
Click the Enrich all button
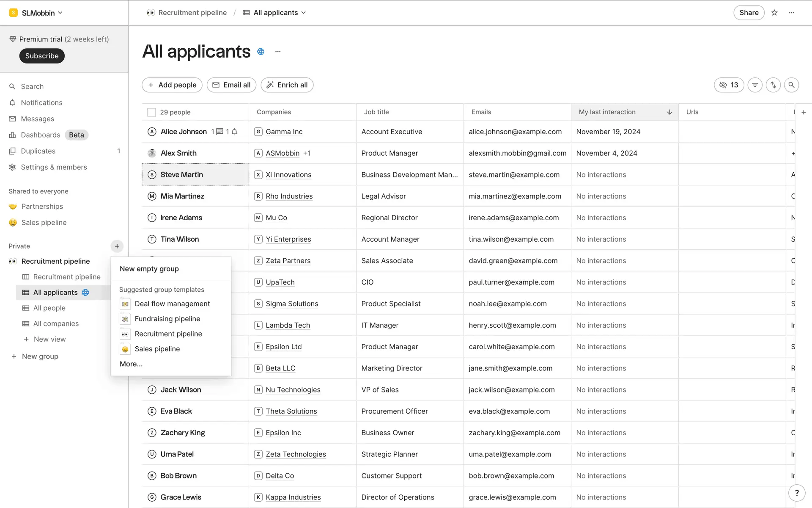tap(287, 85)
